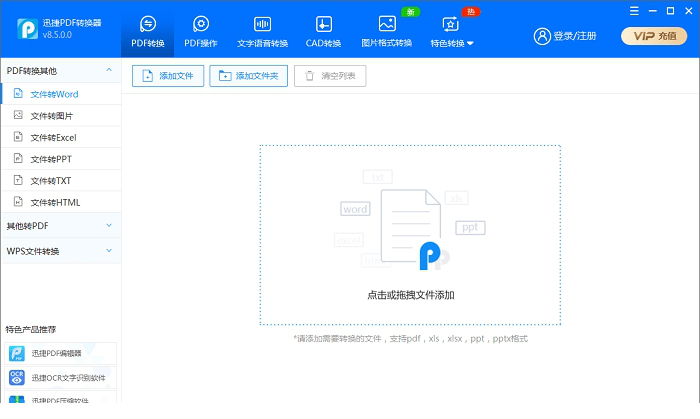700x419 pixels.
Task: Click the 图片格式转换 picture icon
Action: click(x=387, y=24)
